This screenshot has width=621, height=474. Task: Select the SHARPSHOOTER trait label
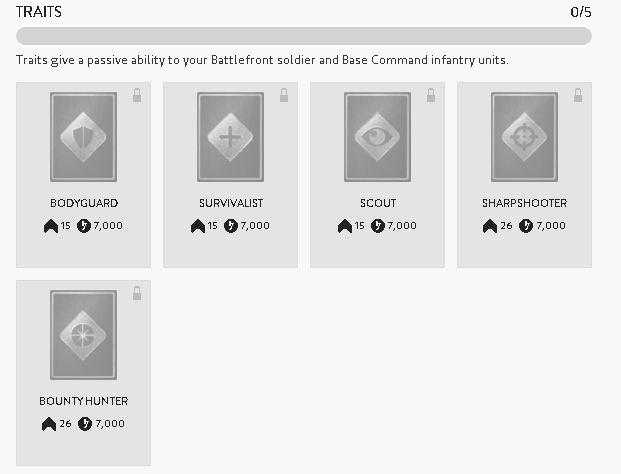pyautogui.click(x=524, y=203)
